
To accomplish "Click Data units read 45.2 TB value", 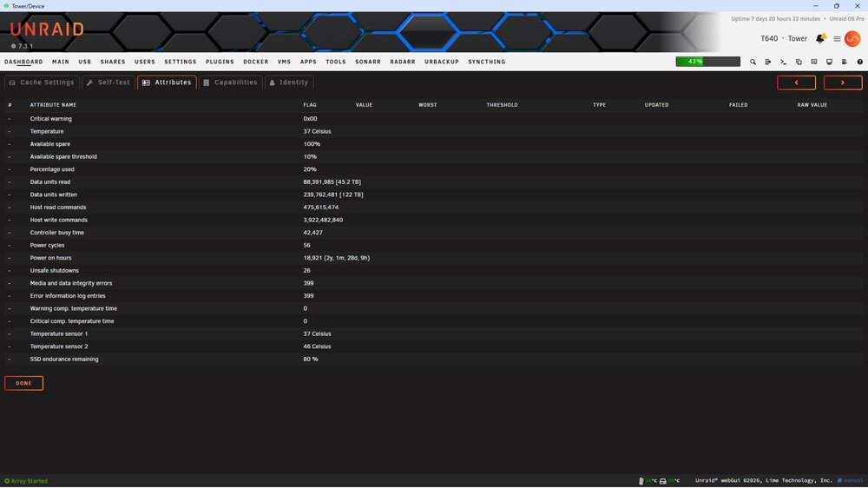I will coord(332,182).
